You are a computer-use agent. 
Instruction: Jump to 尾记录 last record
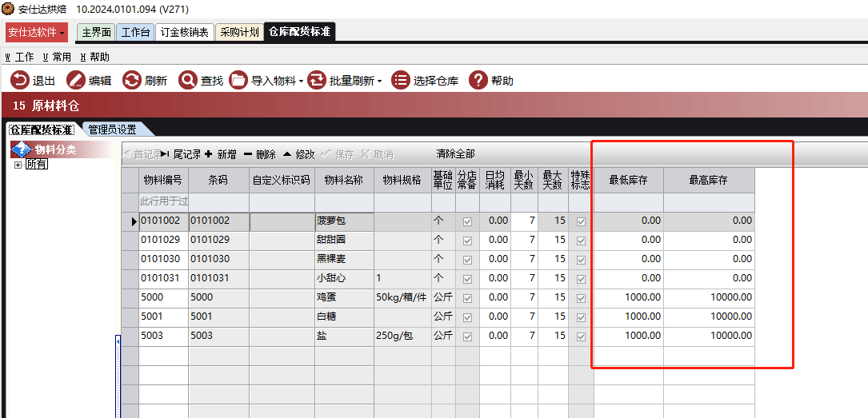pos(181,155)
